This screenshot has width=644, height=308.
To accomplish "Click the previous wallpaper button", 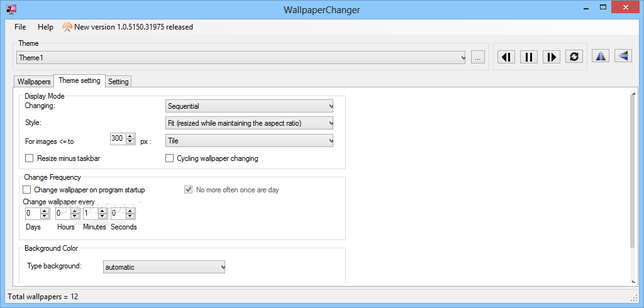I will (506, 57).
